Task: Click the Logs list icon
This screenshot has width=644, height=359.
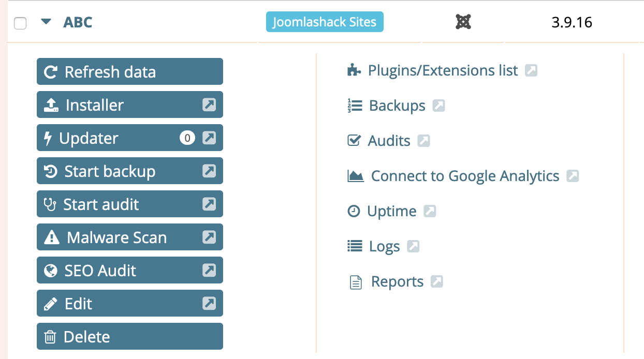Action: (355, 246)
